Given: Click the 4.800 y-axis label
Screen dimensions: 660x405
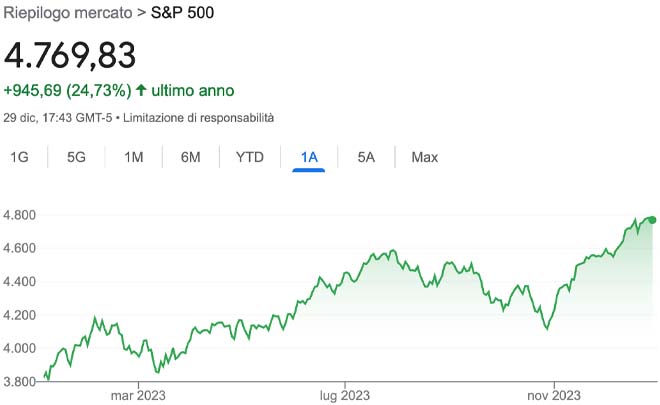Looking at the screenshot, I should tap(21, 215).
